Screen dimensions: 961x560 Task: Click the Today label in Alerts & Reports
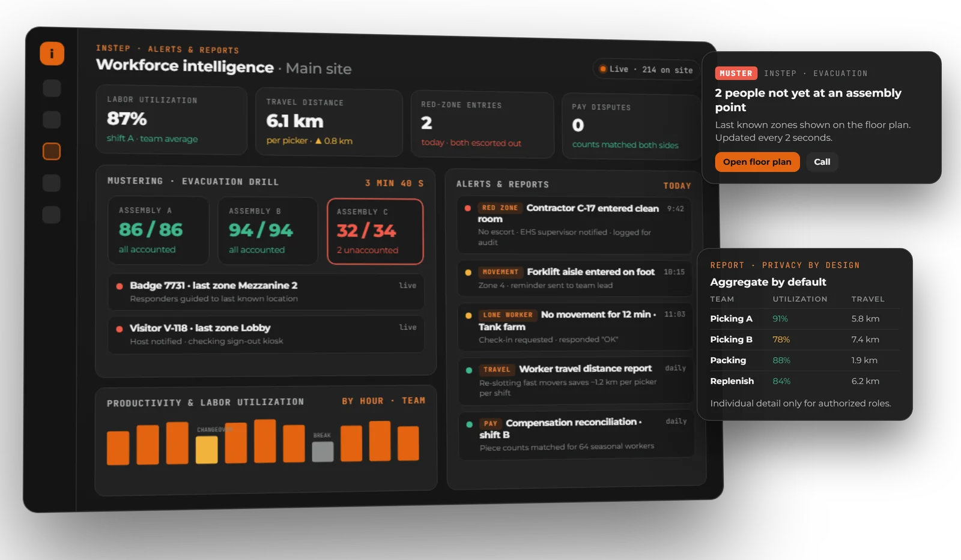(x=678, y=185)
